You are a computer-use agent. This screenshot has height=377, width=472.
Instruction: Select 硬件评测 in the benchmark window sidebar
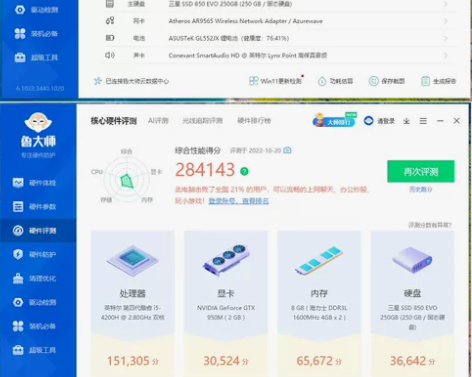pyautogui.click(x=38, y=230)
